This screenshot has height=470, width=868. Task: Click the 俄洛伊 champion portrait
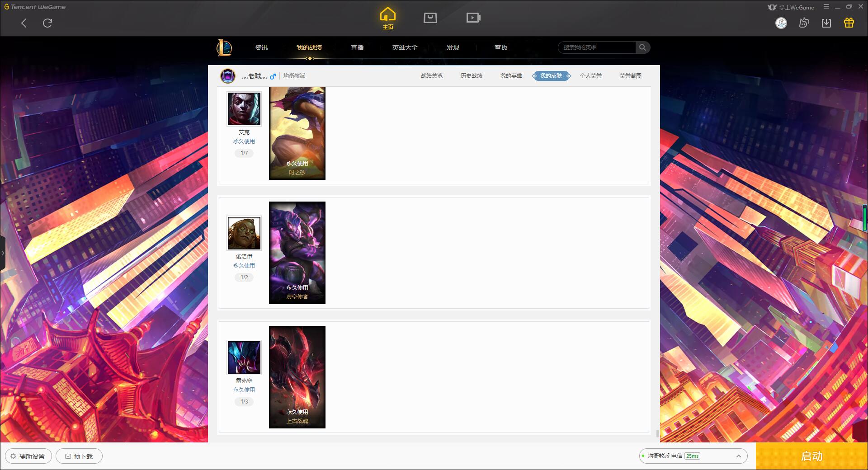(x=244, y=233)
